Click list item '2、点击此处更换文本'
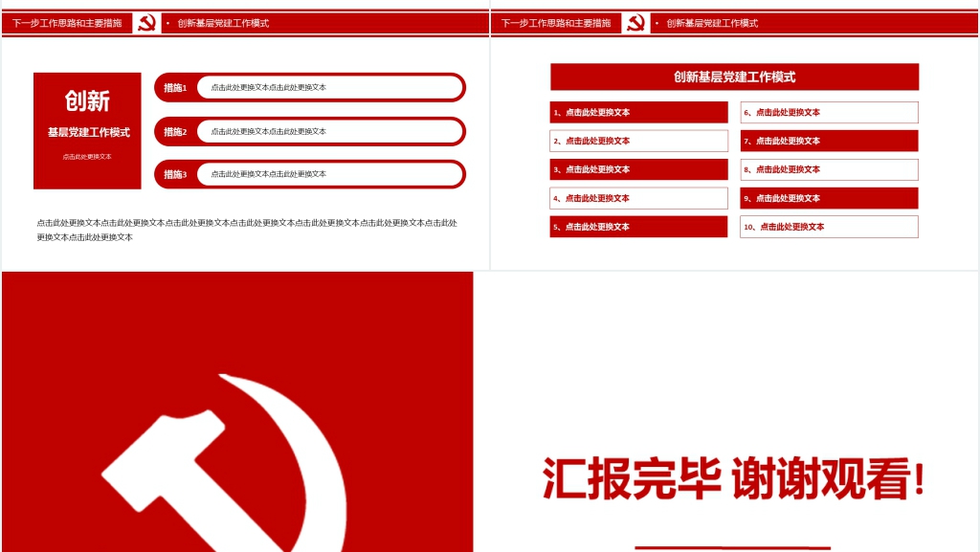This screenshot has height=552, width=980. pyautogui.click(x=638, y=142)
